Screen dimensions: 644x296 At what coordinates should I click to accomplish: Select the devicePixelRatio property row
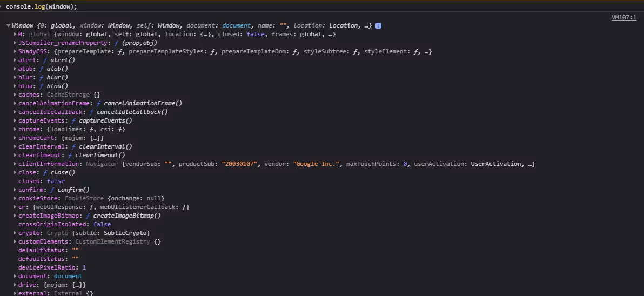52,268
